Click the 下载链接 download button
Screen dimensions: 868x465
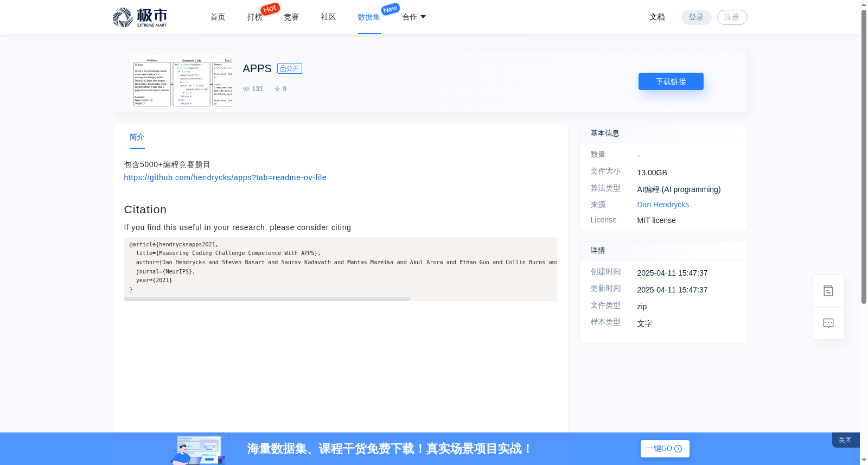click(x=671, y=81)
